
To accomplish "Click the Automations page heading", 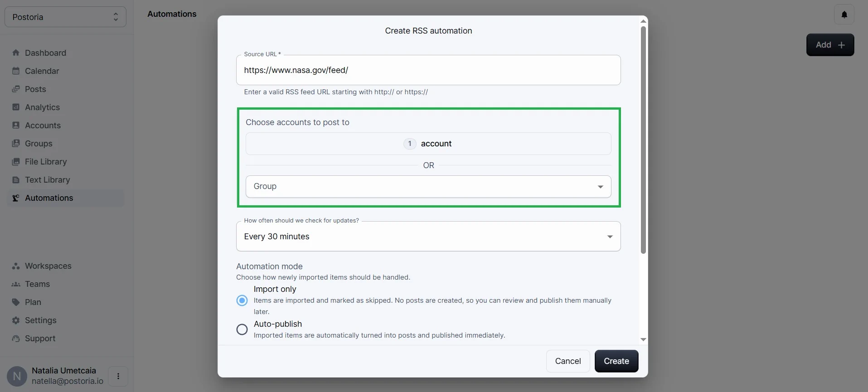I will 172,14.
